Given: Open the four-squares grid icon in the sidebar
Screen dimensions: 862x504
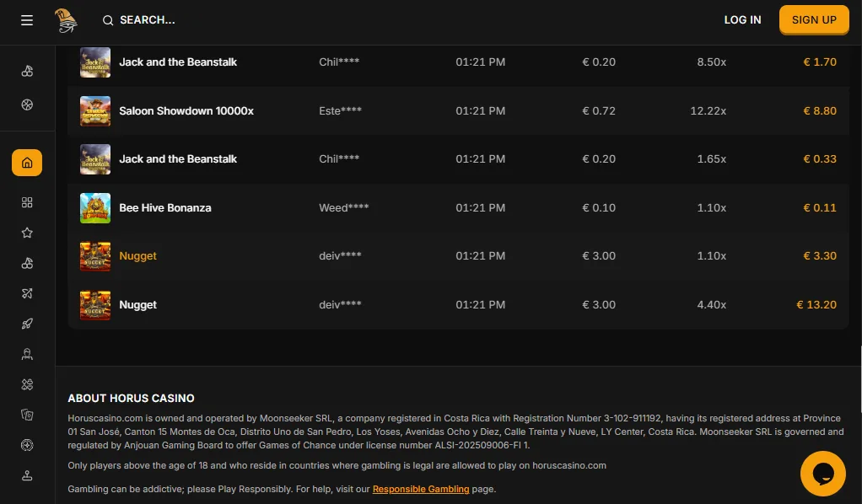Looking at the screenshot, I should 27,202.
